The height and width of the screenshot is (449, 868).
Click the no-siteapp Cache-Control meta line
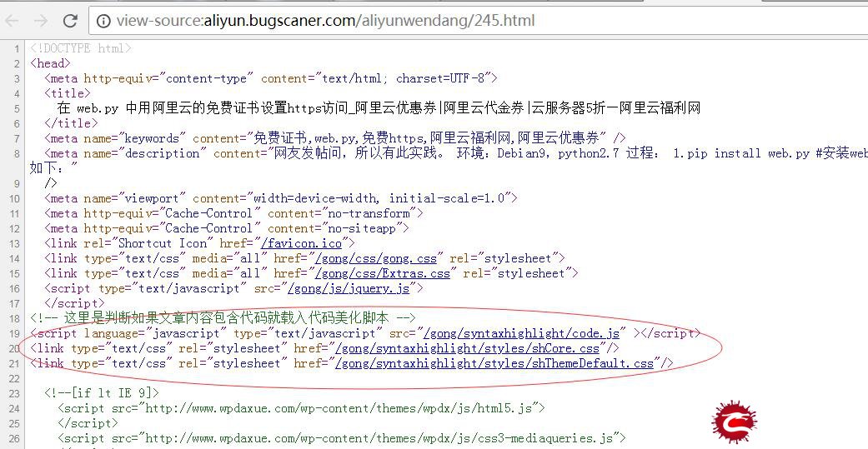227,228
